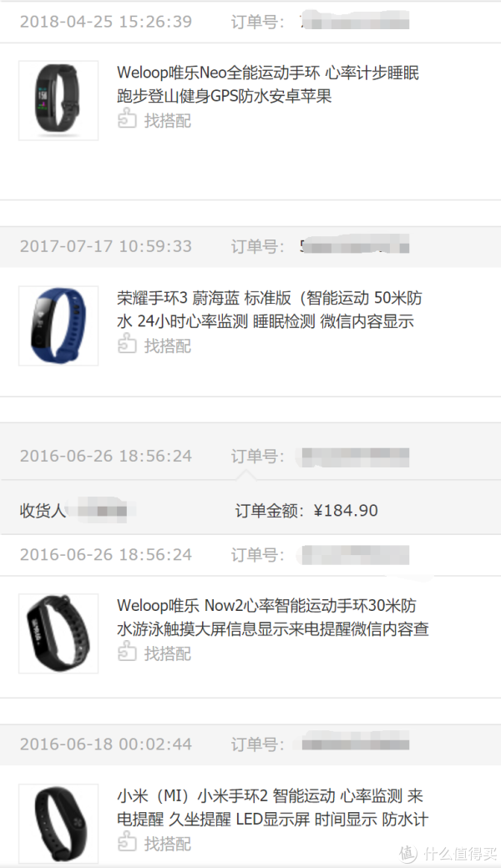Open 小米手环2 product image

tap(58, 823)
